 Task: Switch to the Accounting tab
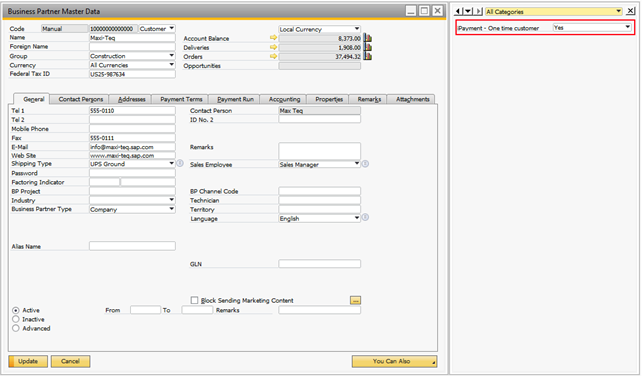(x=284, y=99)
